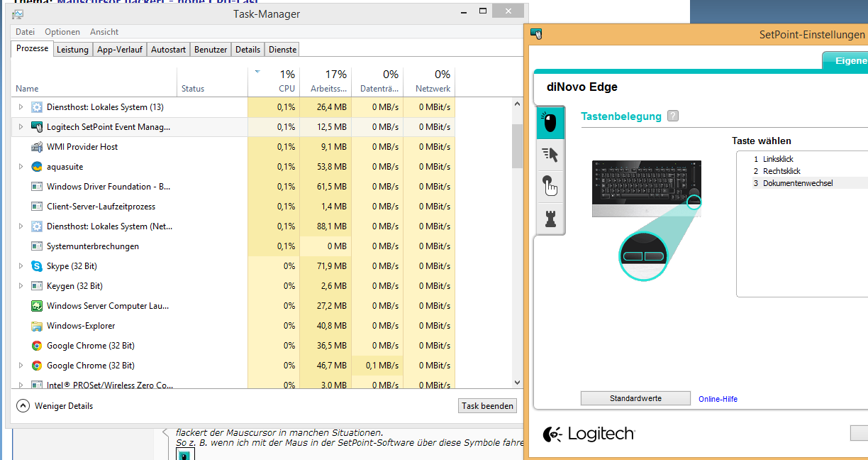Expand the aquasuite process group
Image resolution: width=868 pixels, height=460 pixels.
(21, 167)
